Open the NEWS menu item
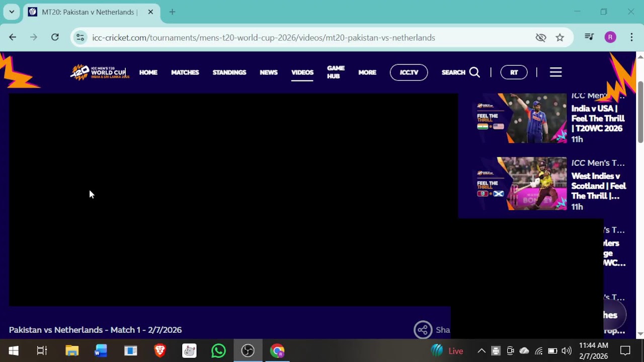Viewport: 644px width, 362px height. pyautogui.click(x=269, y=72)
